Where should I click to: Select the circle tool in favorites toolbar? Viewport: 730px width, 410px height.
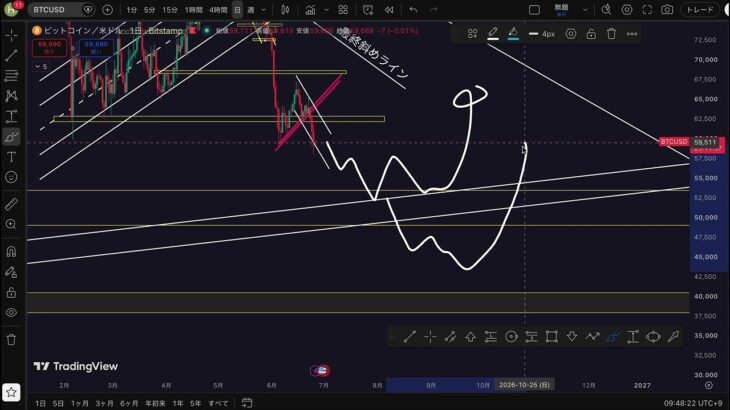(x=511, y=336)
